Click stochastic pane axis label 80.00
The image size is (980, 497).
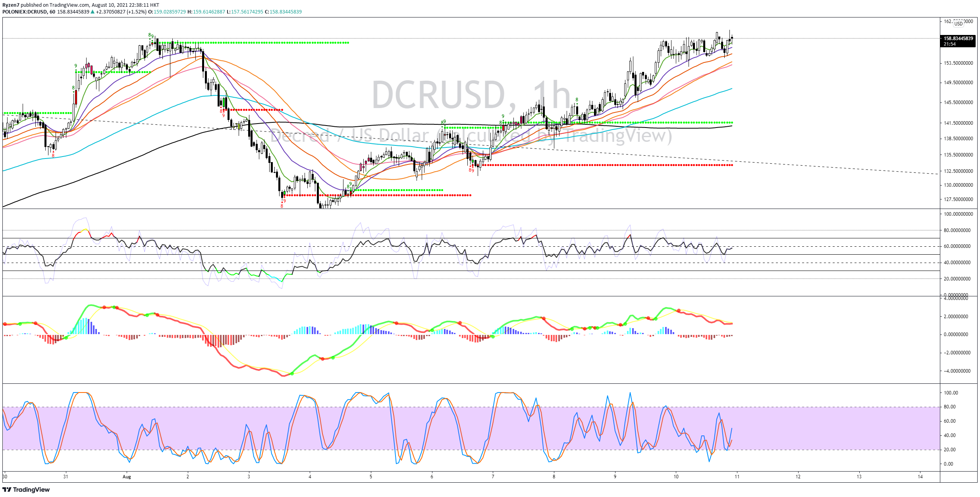coord(950,407)
